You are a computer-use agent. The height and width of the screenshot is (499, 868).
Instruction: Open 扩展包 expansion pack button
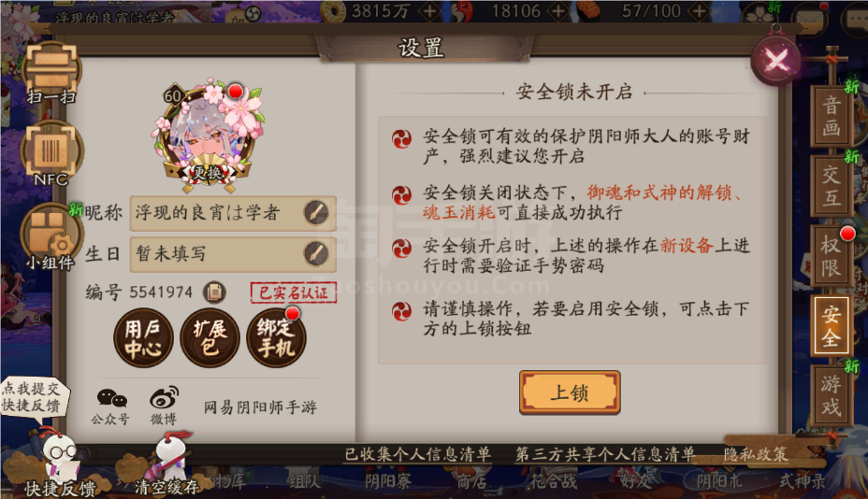pos(210,338)
